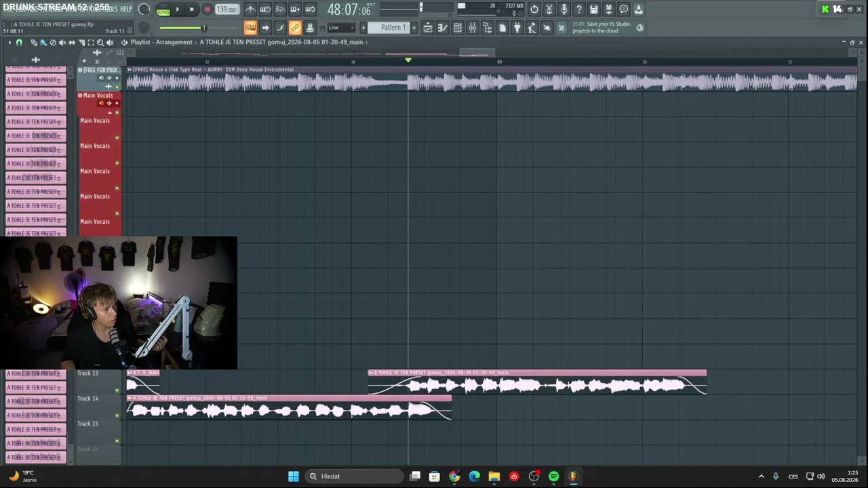The image size is (868, 488).
Task: Click the time display 48:07:06
Action: [x=349, y=9]
